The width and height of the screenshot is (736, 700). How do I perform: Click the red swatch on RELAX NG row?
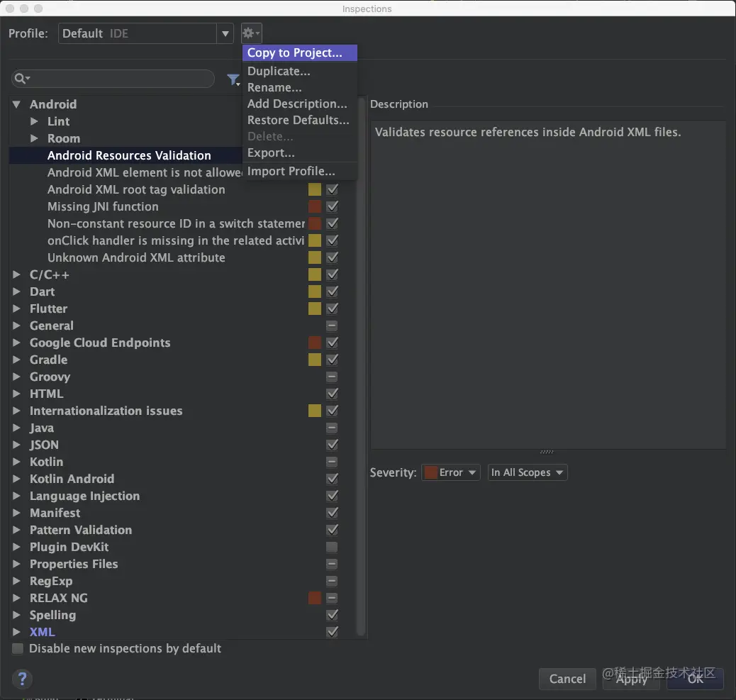pos(315,598)
